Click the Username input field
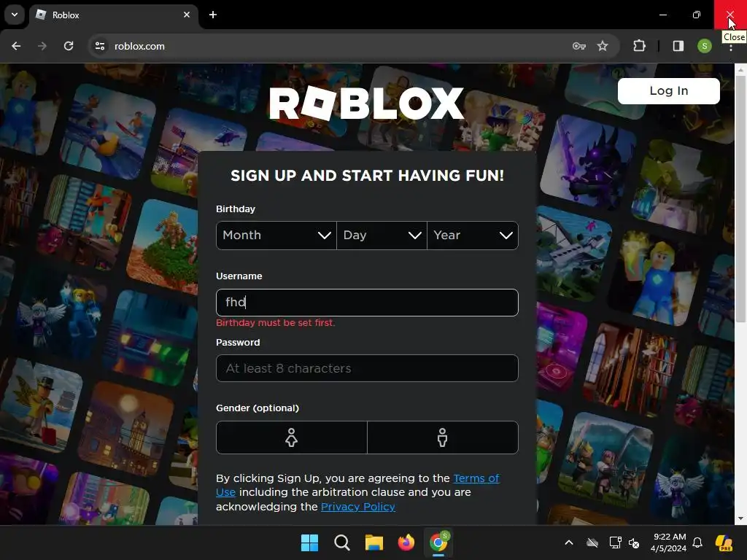The height and width of the screenshot is (560, 747). coord(367,303)
